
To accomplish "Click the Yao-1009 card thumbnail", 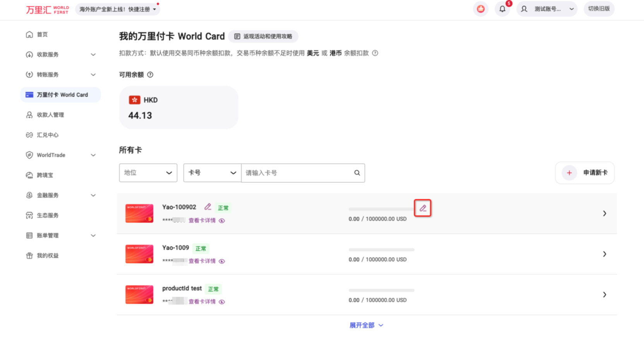I will (139, 254).
